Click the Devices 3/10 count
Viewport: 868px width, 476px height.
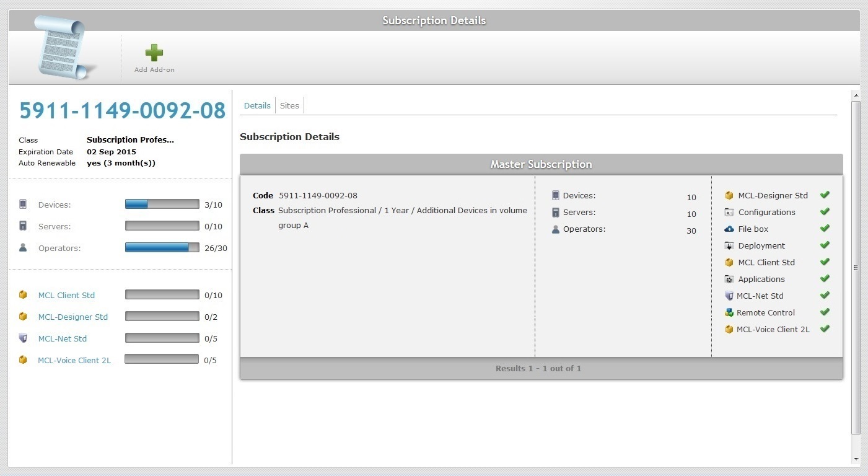tap(213, 205)
